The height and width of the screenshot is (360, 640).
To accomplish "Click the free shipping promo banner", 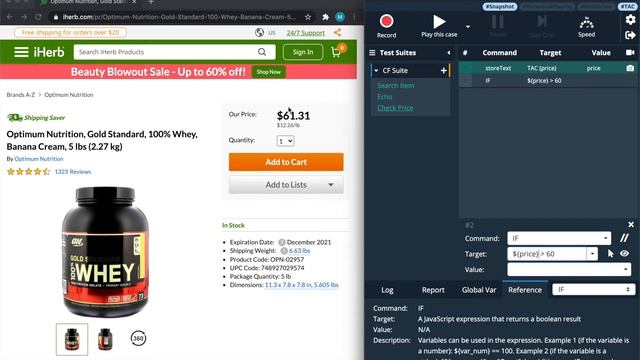I will click(x=70, y=32).
